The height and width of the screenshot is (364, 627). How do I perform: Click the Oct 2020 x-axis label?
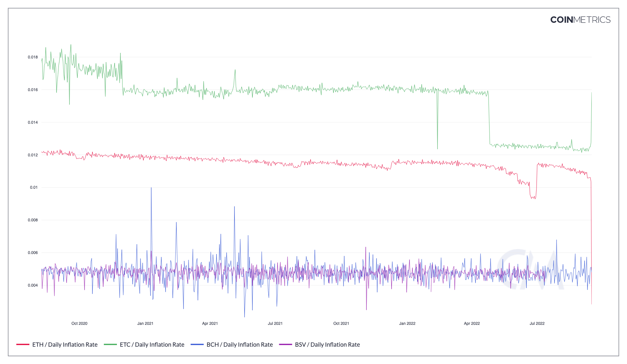pyautogui.click(x=79, y=324)
